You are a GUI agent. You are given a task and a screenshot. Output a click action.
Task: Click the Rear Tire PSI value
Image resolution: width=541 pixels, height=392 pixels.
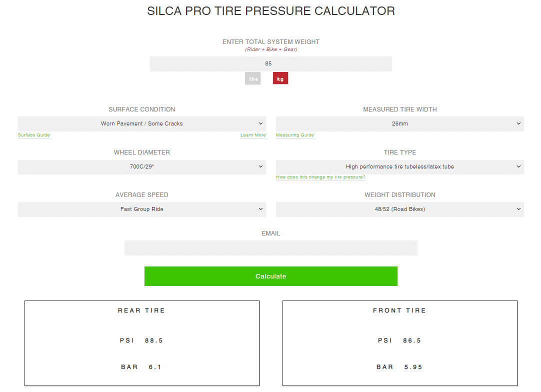point(154,340)
